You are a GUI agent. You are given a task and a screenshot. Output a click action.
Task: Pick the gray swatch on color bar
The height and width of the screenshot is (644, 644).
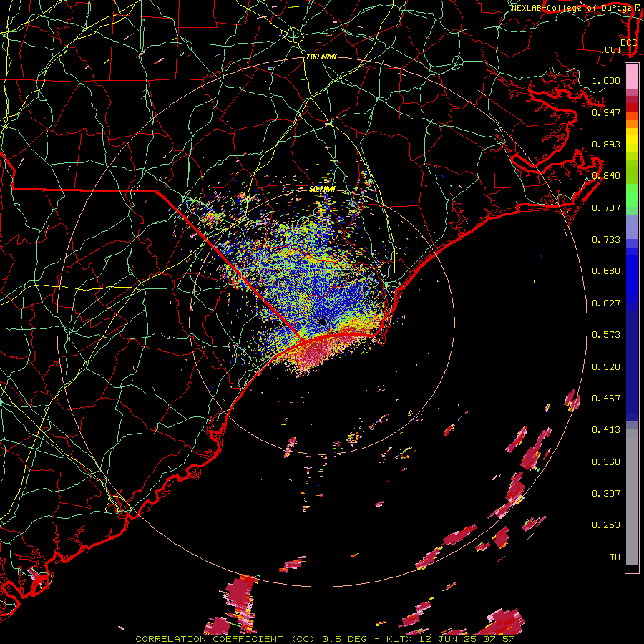pos(632,497)
